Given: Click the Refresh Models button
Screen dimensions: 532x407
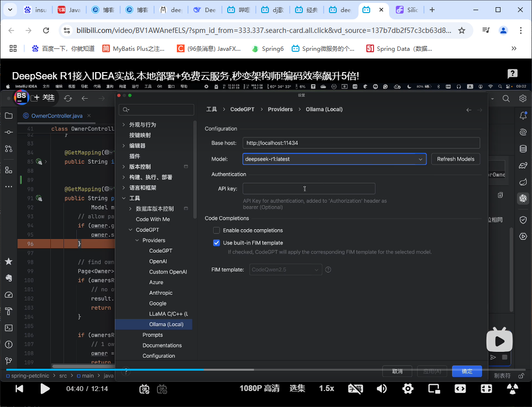Looking at the screenshot, I should pyautogui.click(x=455, y=159).
